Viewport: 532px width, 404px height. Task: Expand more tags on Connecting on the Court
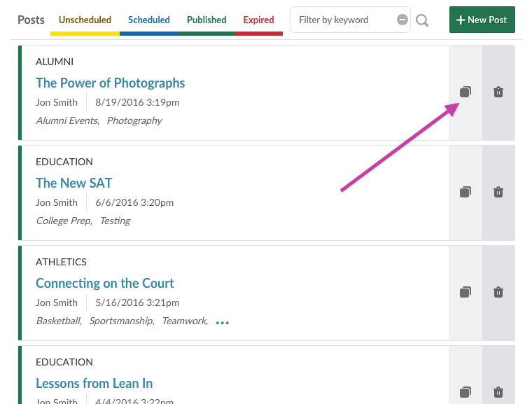(x=223, y=322)
